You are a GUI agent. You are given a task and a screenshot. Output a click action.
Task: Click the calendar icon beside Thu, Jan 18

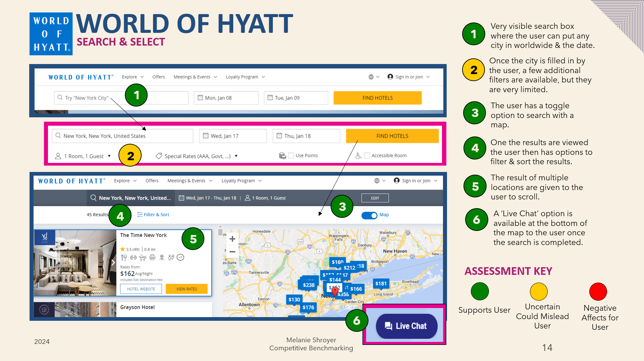coord(279,136)
